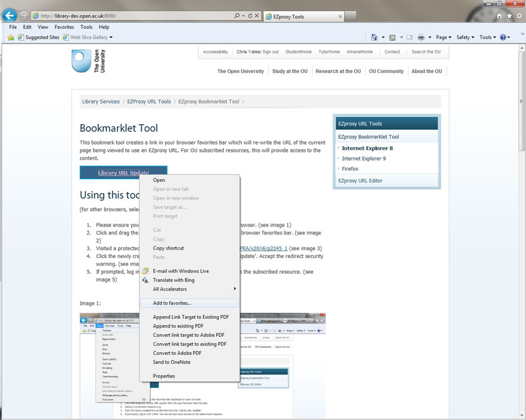Expand the Print dropdown arrow
This screenshot has width=526, height=420.
(x=430, y=37)
